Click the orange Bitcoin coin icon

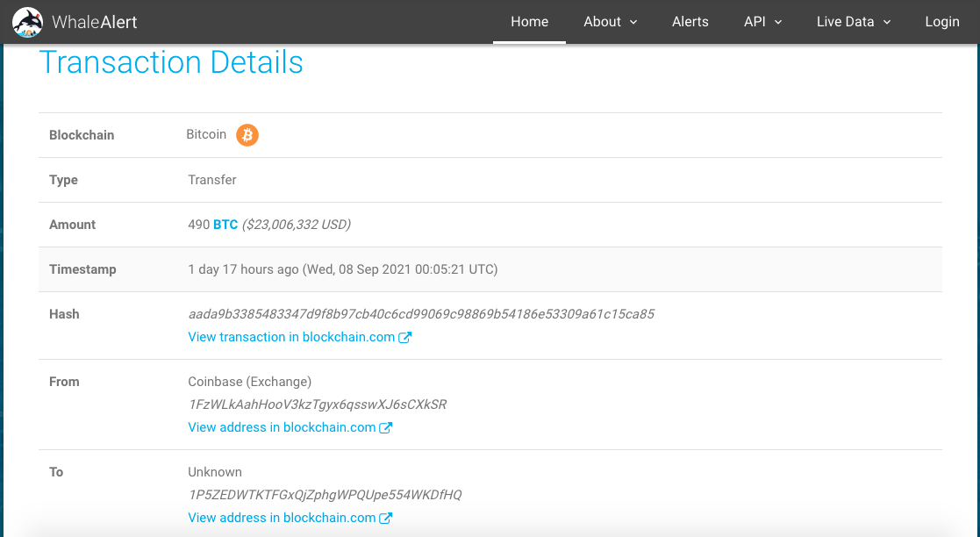[247, 135]
